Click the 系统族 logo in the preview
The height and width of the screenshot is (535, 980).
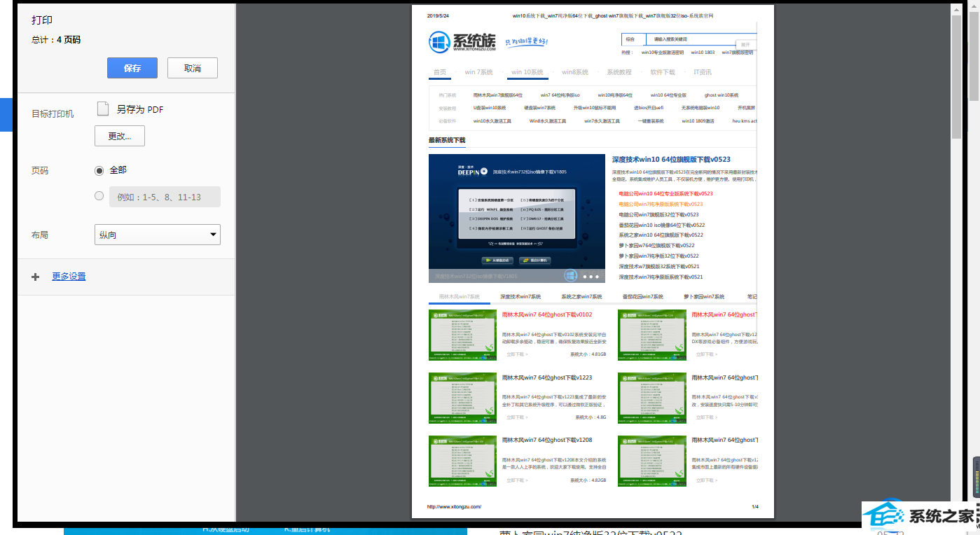(462, 42)
